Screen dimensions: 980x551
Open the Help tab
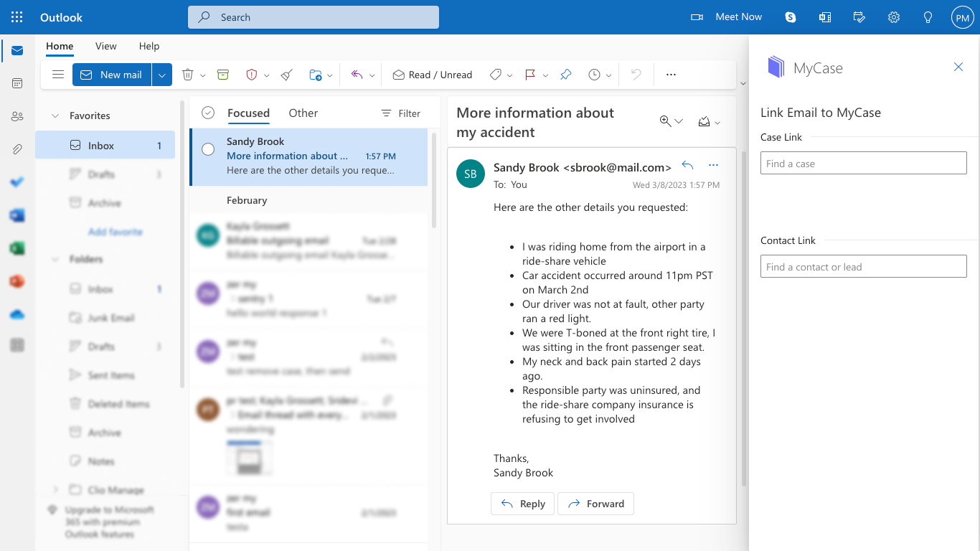(x=149, y=46)
